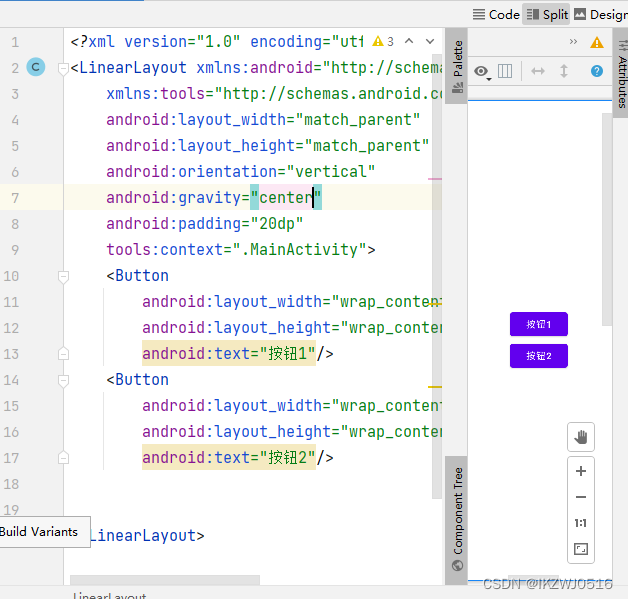Image resolution: width=628 pixels, height=599 pixels.
Task: Select the 按钮2 button in preview
Action: tap(539, 356)
